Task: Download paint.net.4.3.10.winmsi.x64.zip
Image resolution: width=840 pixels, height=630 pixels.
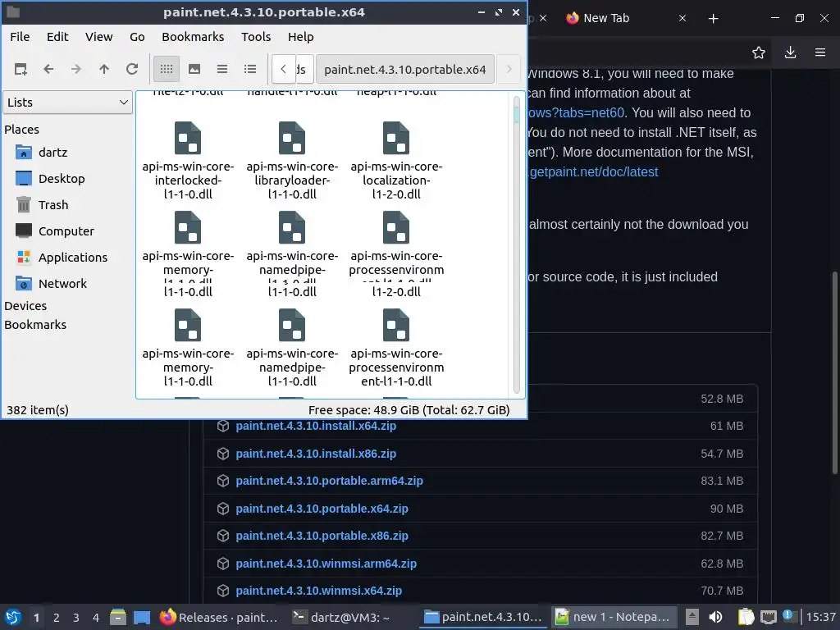Action: click(x=319, y=591)
